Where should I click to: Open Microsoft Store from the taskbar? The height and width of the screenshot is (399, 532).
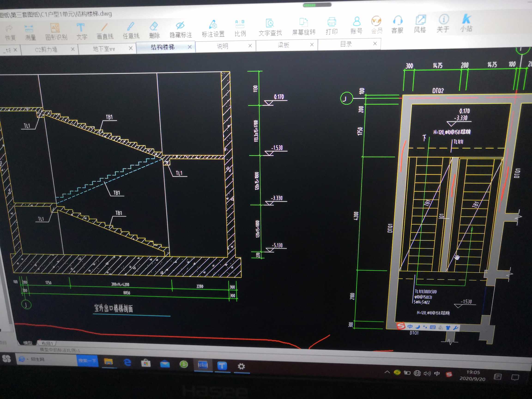pyautogui.click(x=146, y=363)
